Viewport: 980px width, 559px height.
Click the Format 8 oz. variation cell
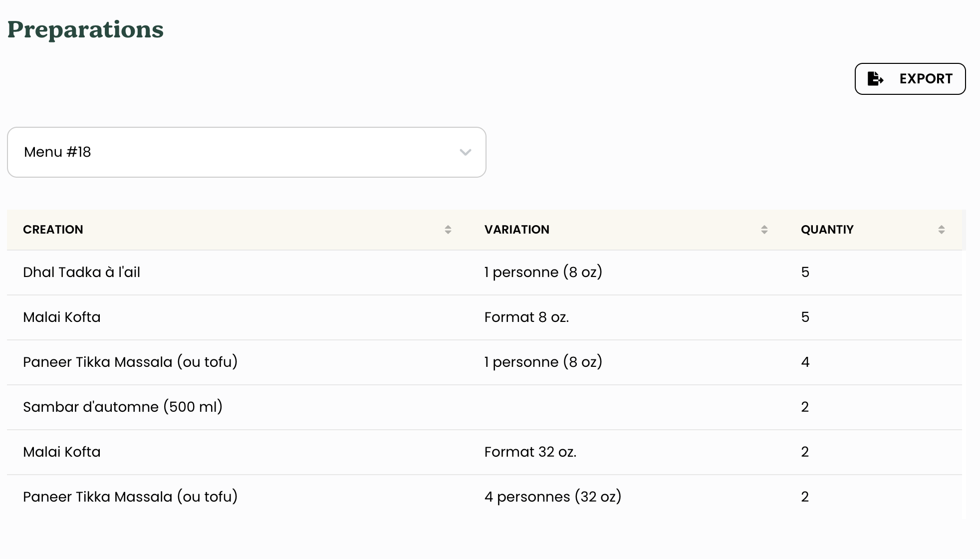pyautogui.click(x=526, y=317)
